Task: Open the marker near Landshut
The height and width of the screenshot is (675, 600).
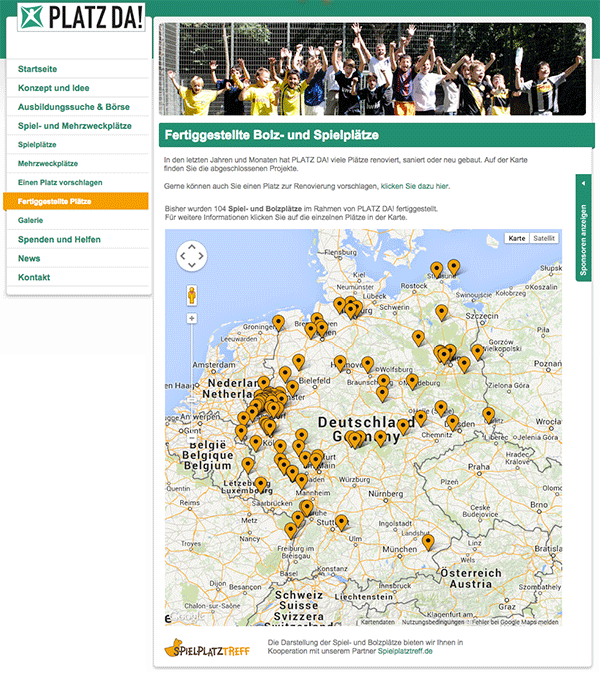Action: click(x=428, y=542)
